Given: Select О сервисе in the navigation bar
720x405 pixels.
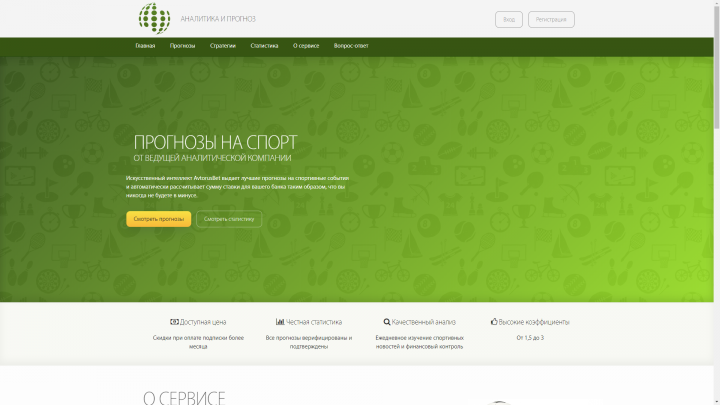Looking at the screenshot, I should click(x=306, y=46).
